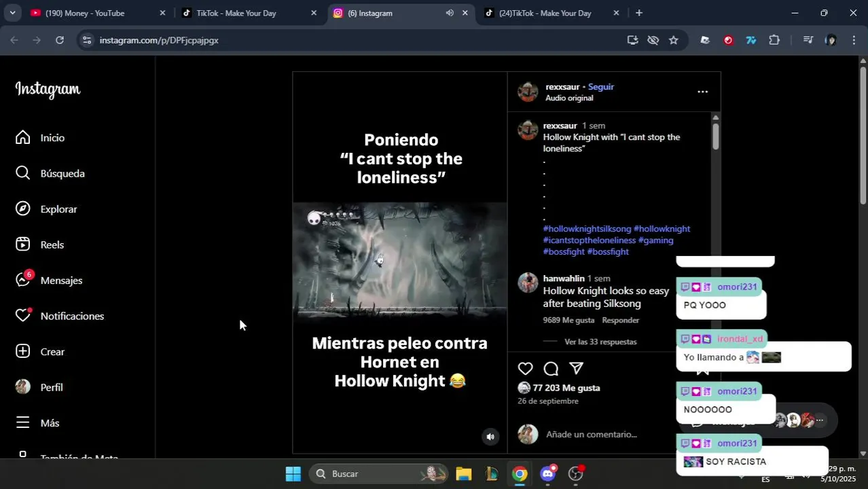Open the red circular extension icon

coord(728,40)
